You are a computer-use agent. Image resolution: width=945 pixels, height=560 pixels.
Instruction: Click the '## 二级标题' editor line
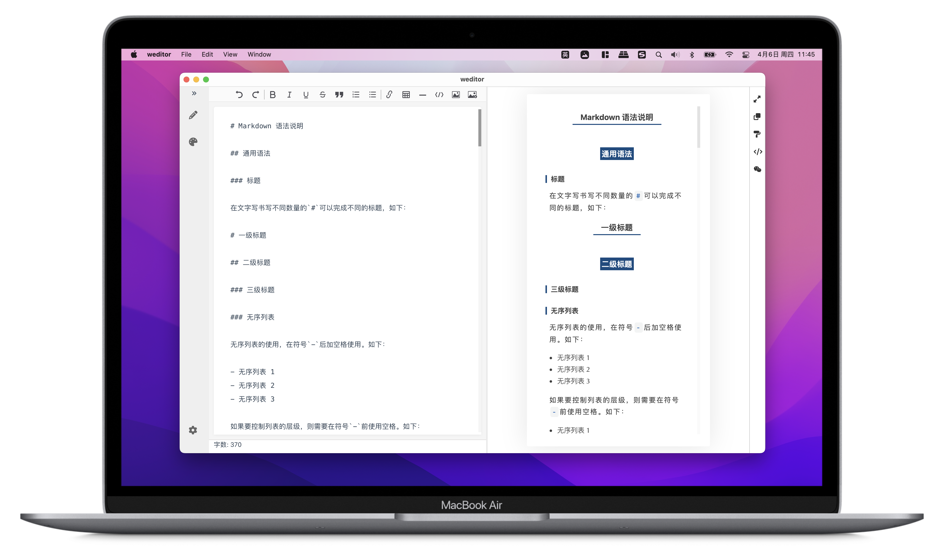click(x=250, y=262)
